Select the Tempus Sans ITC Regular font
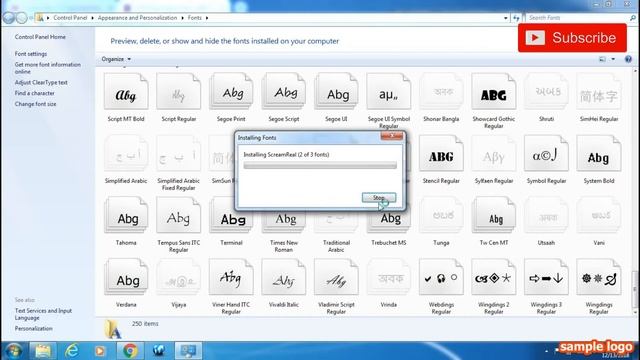The width and height of the screenshot is (640, 360). (x=178, y=216)
